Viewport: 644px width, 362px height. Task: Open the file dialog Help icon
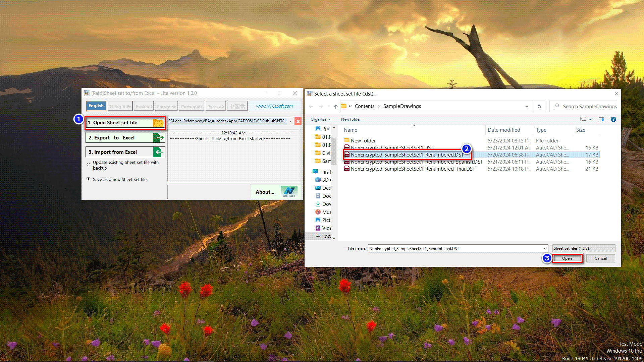(x=613, y=119)
